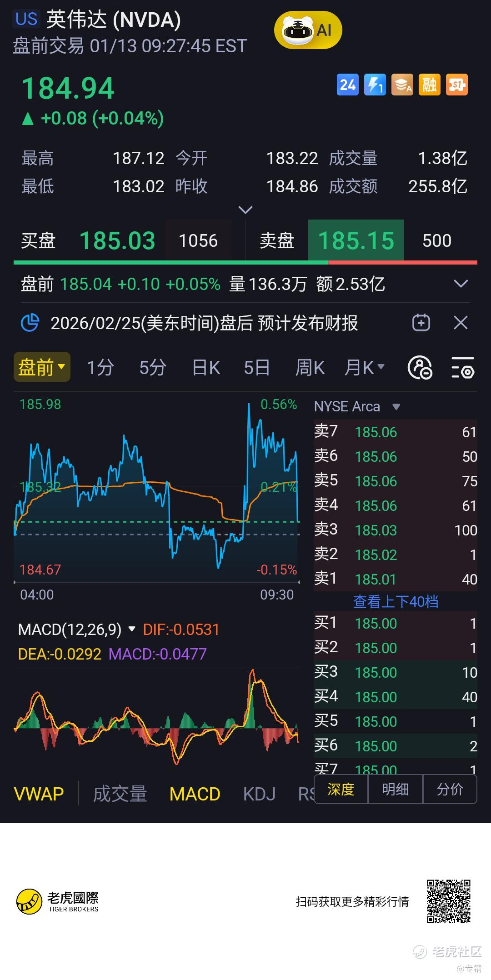Open the MACD(12,26,9) parameter dropdown
The width and height of the screenshot is (491, 980).
77,630
